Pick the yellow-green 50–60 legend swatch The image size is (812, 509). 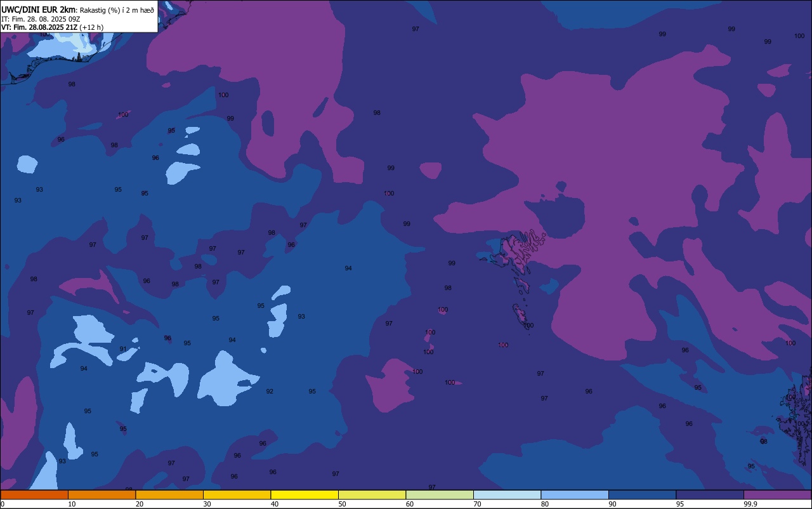372,494
